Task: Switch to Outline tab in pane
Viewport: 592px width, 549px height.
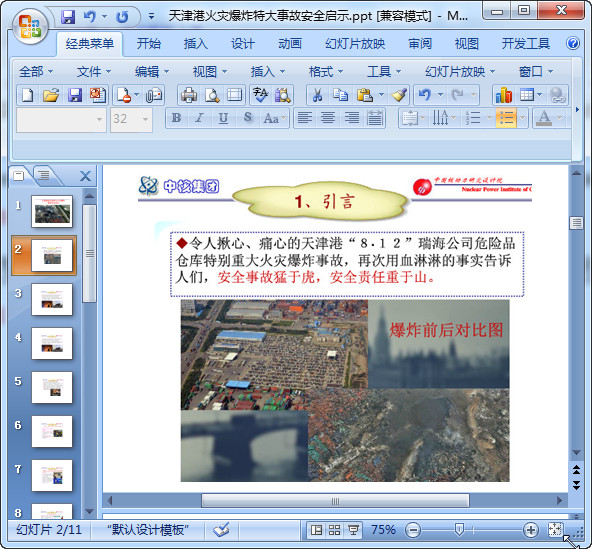Action: 45,175
